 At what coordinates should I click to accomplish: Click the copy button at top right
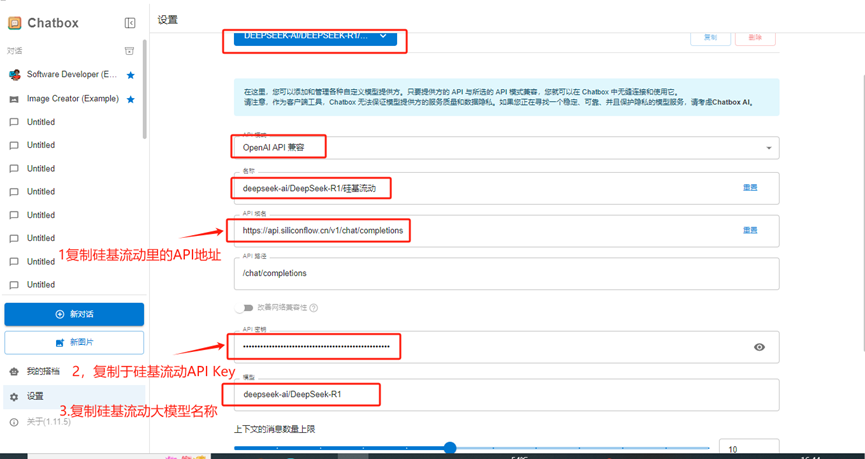pyautogui.click(x=711, y=38)
